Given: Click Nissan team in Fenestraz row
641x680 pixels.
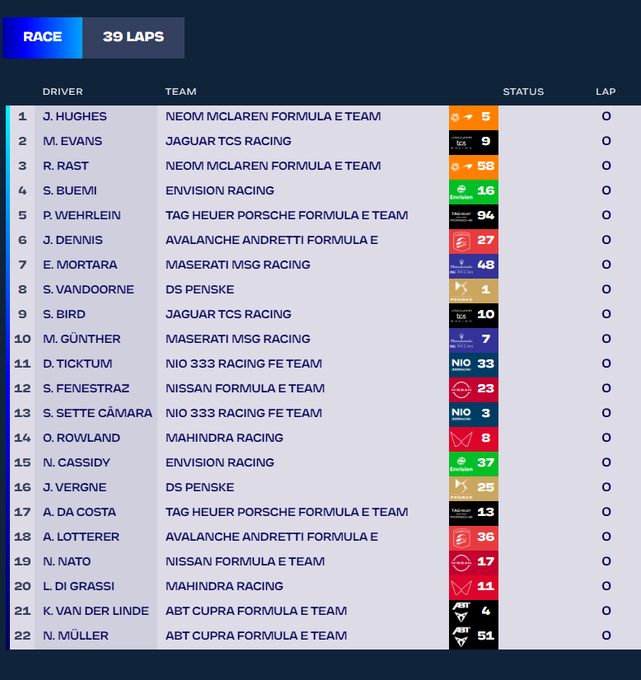Looking at the screenshot, I should coord(245,388).
